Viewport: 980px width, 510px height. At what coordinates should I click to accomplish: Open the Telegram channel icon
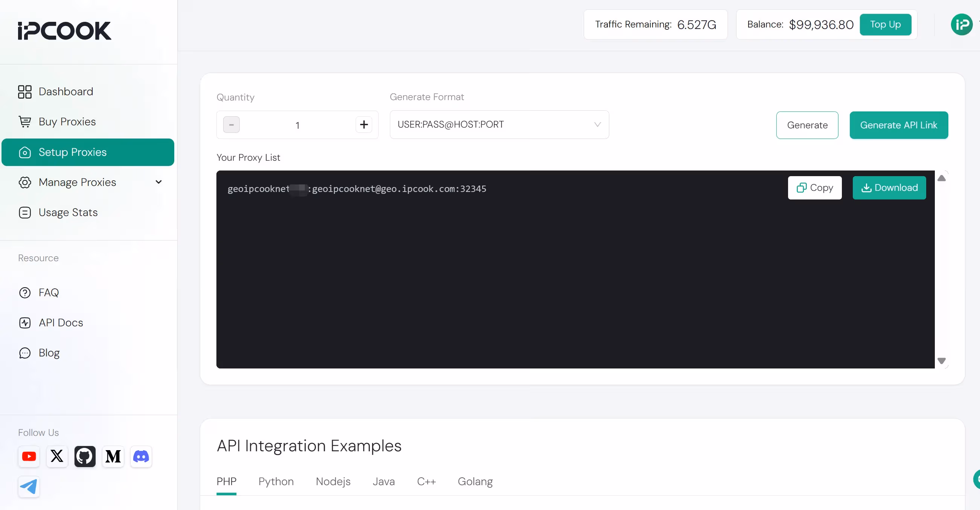click(29, 487)
